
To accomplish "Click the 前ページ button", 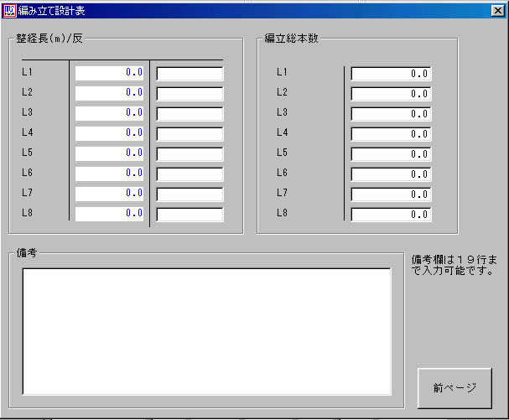I will point(455,388).
